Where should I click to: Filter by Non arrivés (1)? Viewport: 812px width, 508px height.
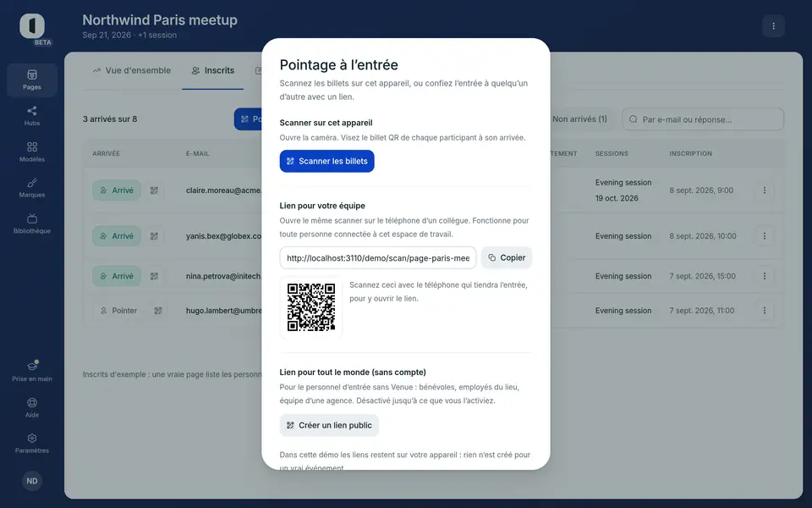tap(579, 119)
